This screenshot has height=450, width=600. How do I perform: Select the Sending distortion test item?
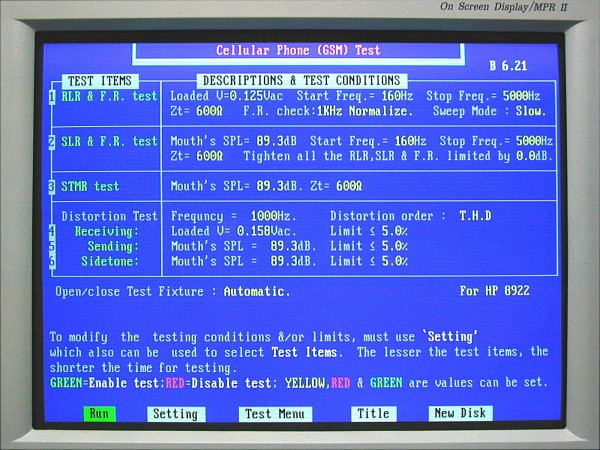point(114,246)
